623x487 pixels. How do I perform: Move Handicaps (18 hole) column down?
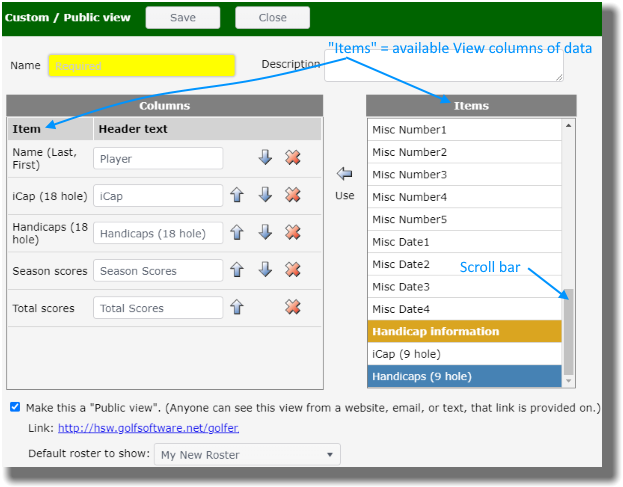point(265,232)
